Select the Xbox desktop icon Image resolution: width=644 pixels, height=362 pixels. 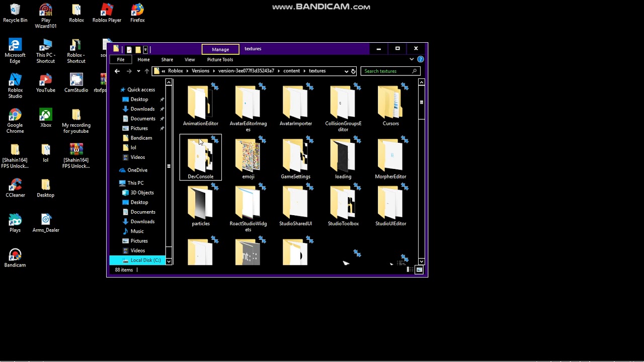pyautogui.click(x=46, y=119)
